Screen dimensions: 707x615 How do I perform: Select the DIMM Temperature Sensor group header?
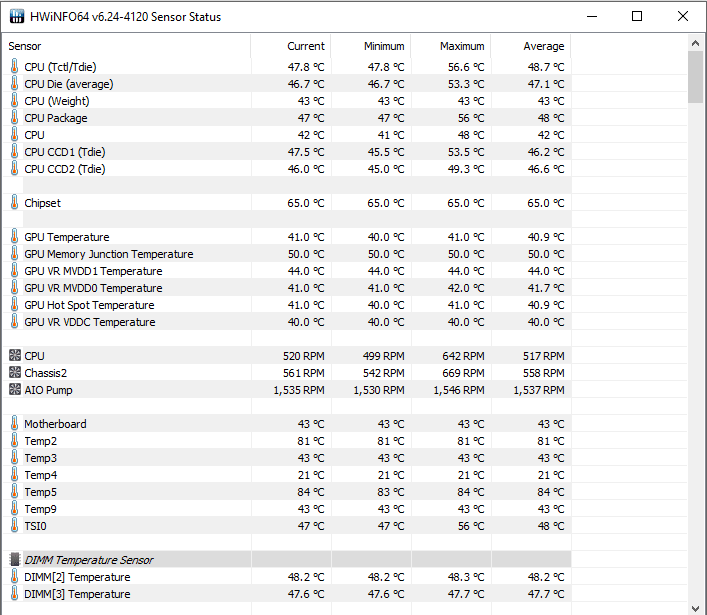pyautogui.click(x=89, y=560)
